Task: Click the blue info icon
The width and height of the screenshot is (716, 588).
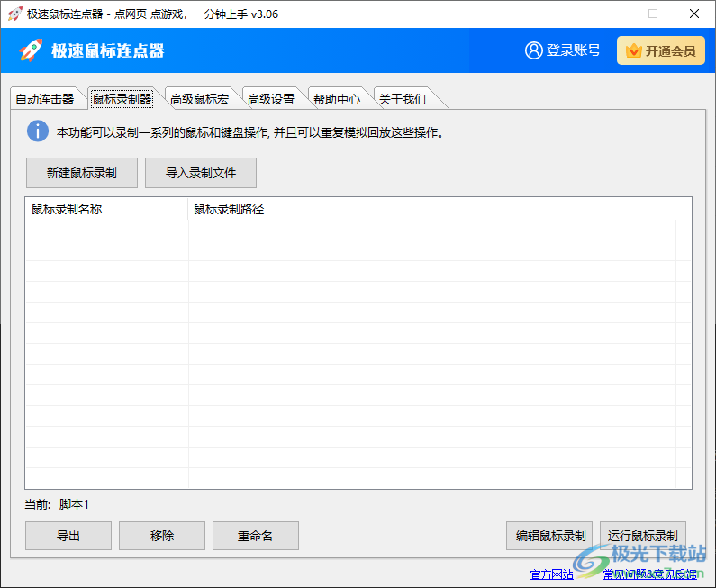Action: 38,131
